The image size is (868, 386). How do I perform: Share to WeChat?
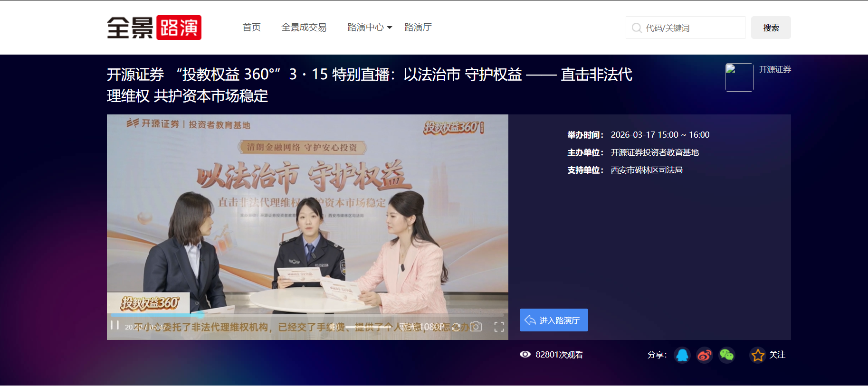[726, 355]
